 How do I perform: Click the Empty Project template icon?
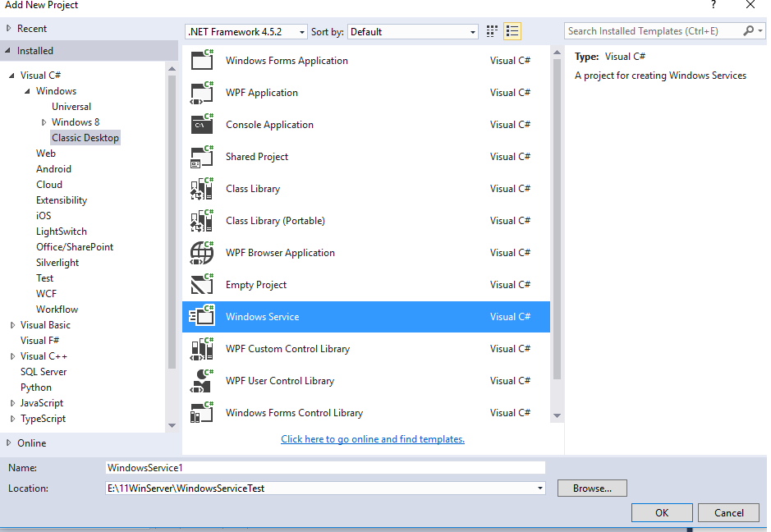pos(202,285)
